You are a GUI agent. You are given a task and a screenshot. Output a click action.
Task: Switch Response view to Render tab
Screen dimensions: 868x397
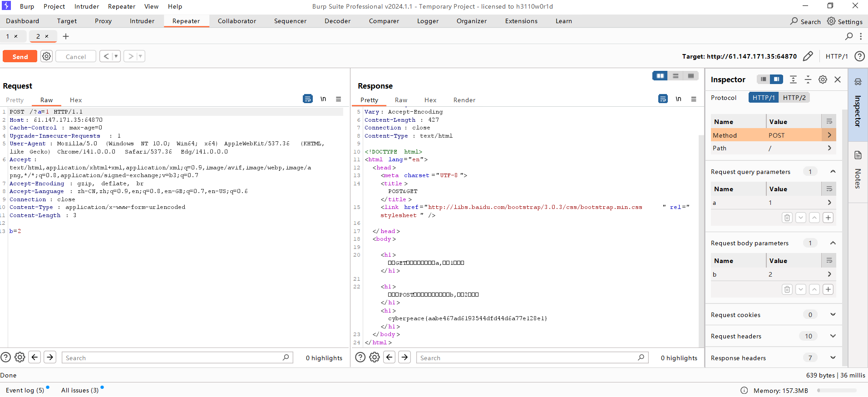(464, 100)
